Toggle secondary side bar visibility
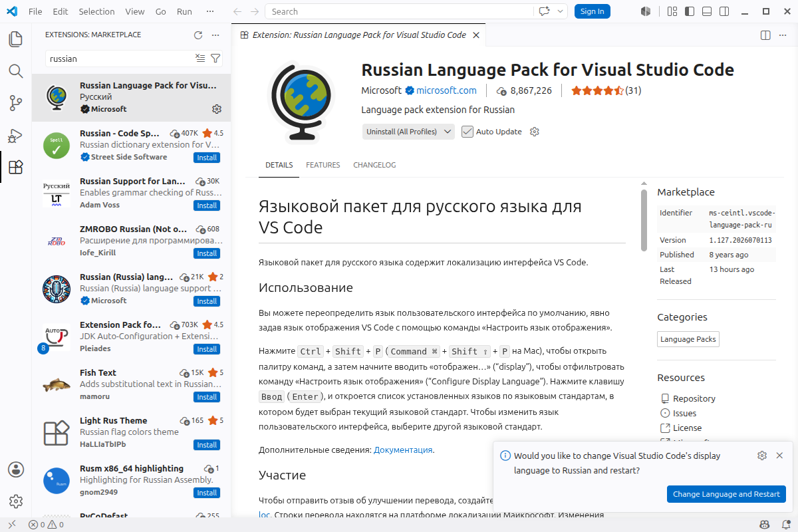 coord(724,11)
